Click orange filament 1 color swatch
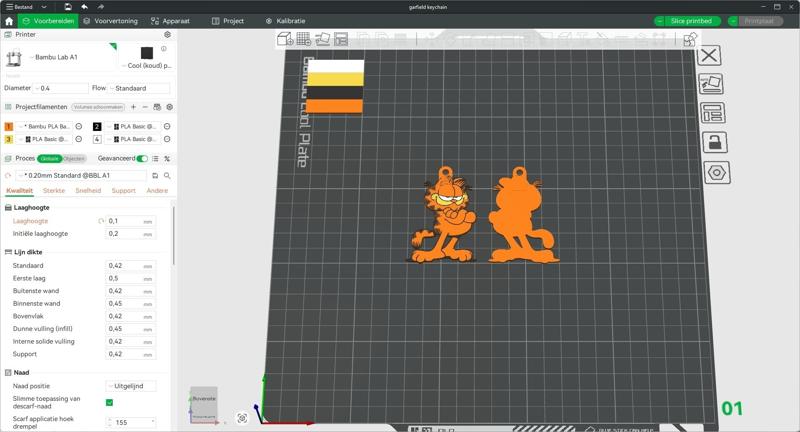800x432 pixels. coord(9,126)
